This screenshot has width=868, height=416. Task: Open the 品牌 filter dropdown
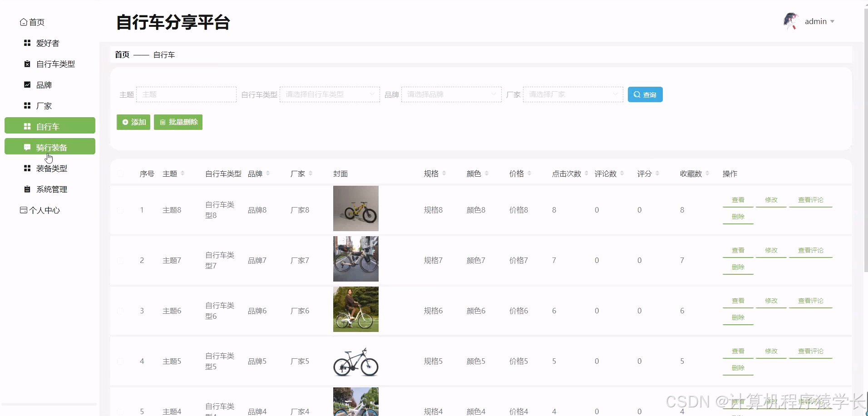tap(451, 94)
